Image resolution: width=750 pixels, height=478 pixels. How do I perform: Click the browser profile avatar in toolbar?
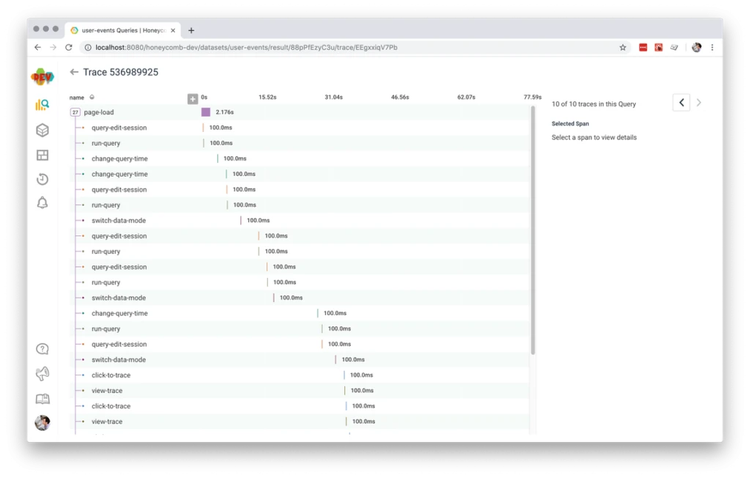click(x=696, y=47)
